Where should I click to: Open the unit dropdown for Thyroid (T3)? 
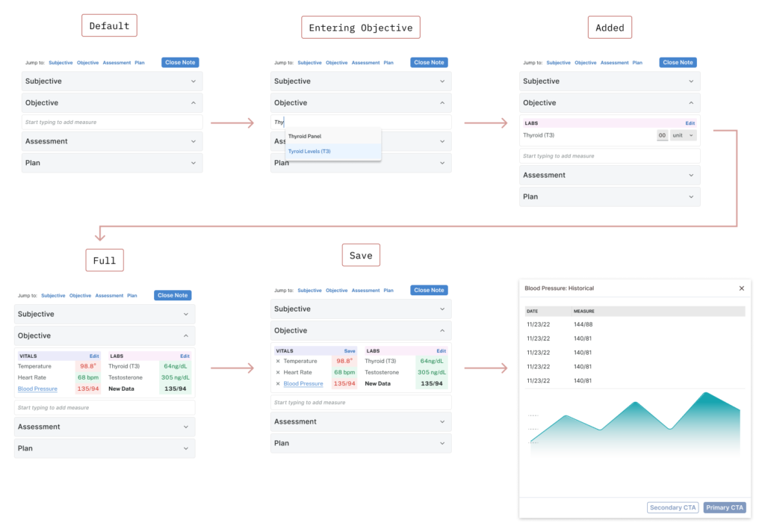(683, 135)
